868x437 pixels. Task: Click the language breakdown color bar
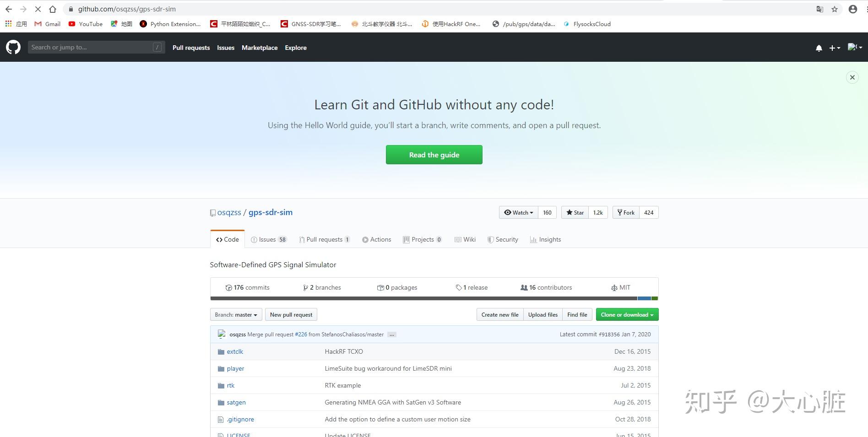[x=434, y=298]
